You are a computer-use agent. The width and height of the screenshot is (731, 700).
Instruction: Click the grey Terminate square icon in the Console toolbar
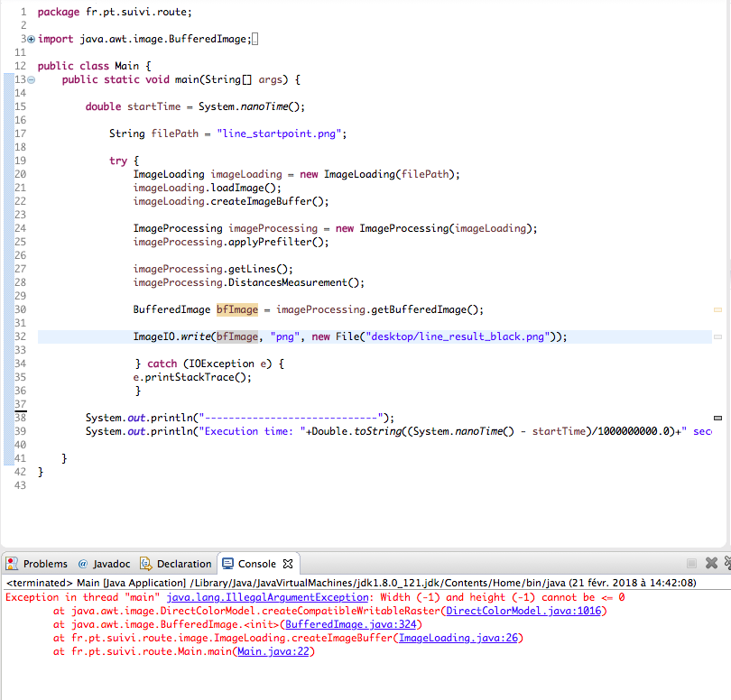pyautogui.click(x=691, y=564)
